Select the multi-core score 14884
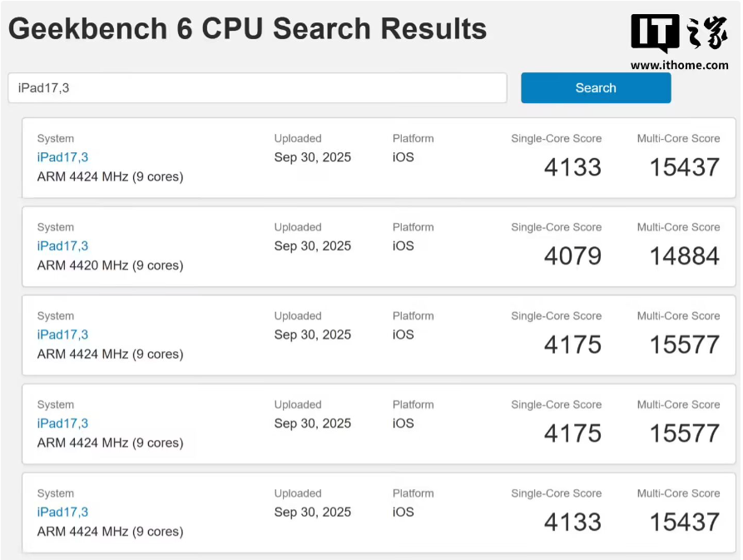Viewport: 743px width, 560px height. pos(684,256)
